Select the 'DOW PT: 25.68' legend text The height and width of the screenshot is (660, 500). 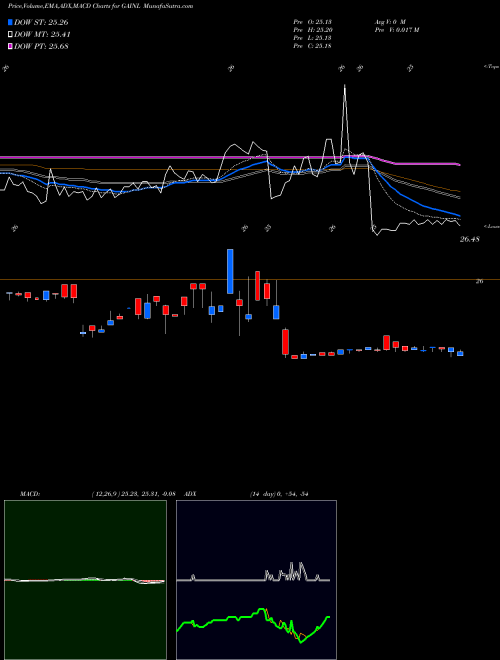pos(41,46)
